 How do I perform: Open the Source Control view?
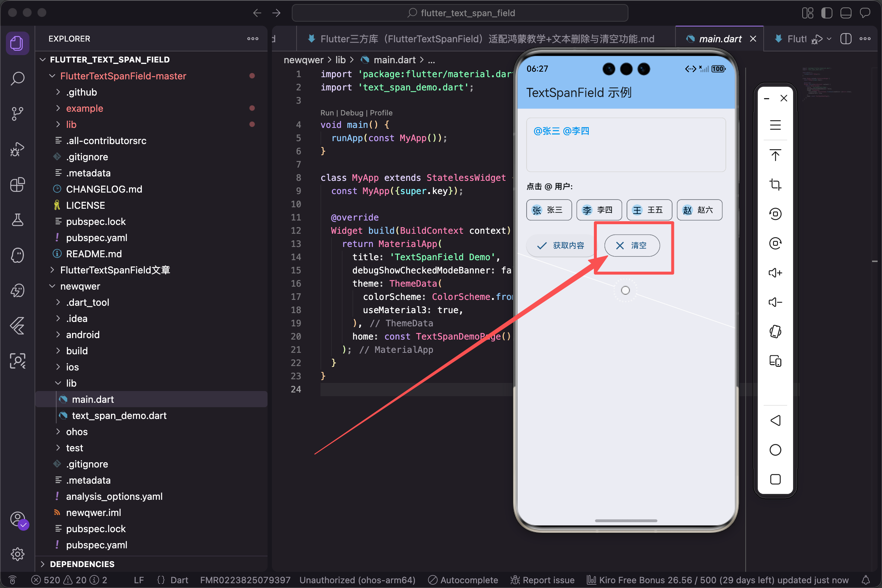[x=17, y=114]
